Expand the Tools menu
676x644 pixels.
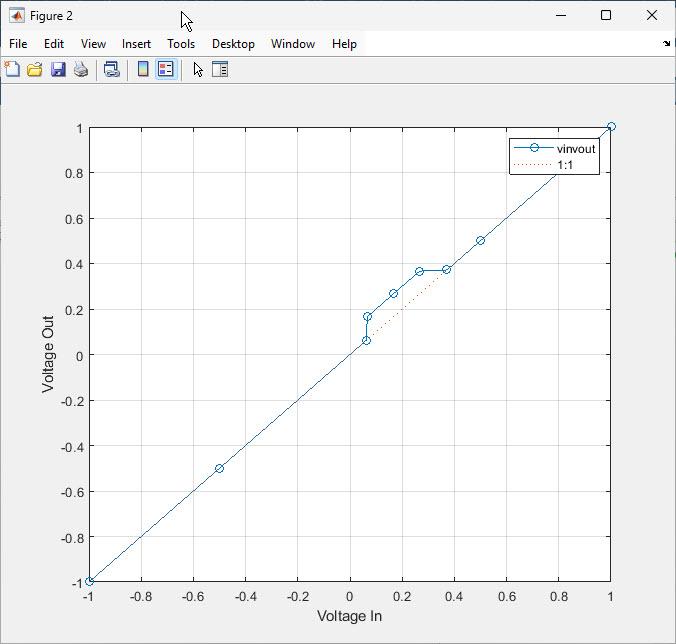click(x=181, y=44)
